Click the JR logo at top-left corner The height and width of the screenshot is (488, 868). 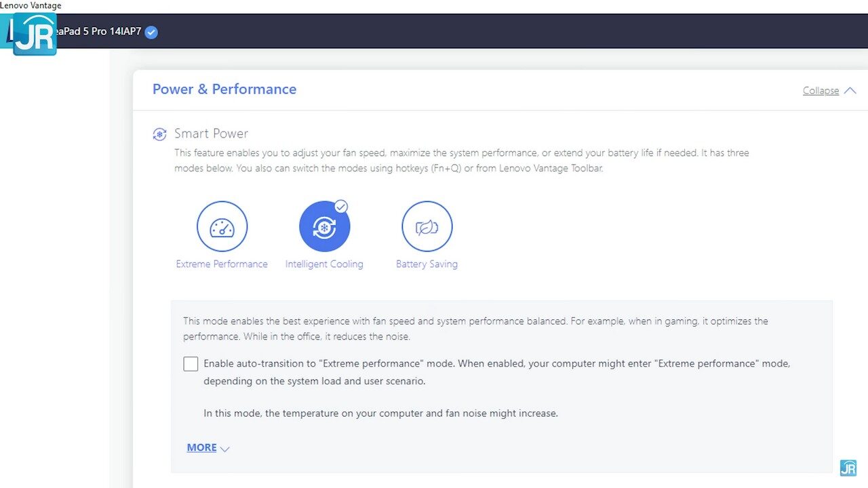(33, 34)
